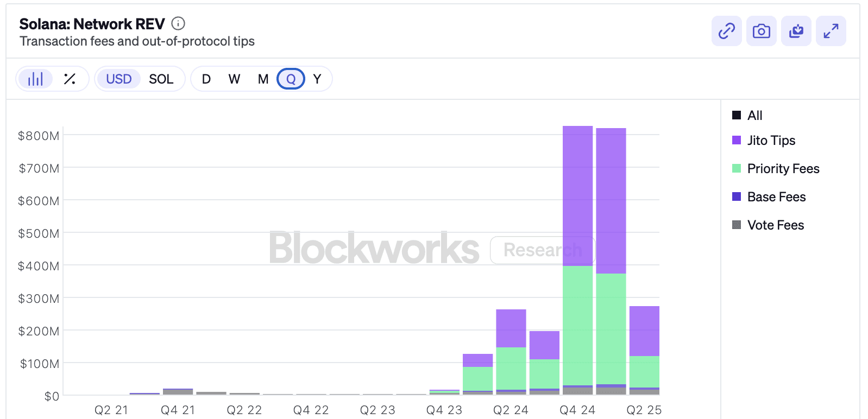Select the bar chart view icon

(35, 79)
